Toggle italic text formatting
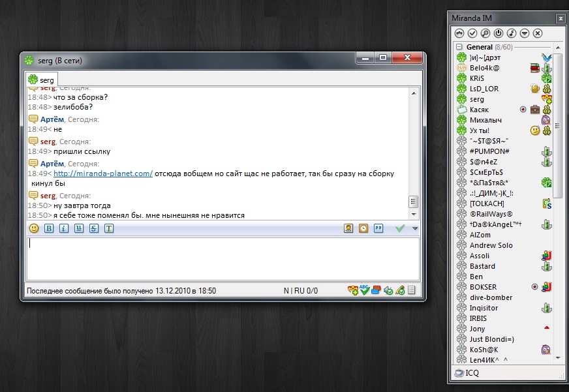 pyautogui.click(x=64, y=228)
